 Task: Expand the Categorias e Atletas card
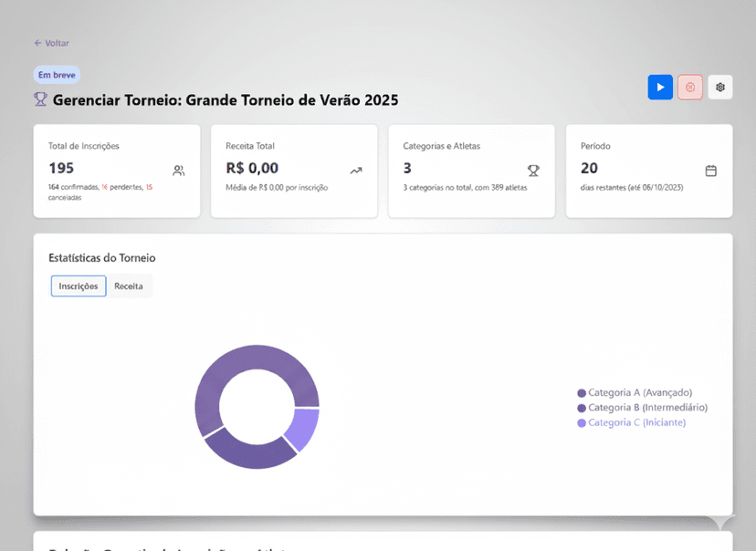(x=471, y=170)
